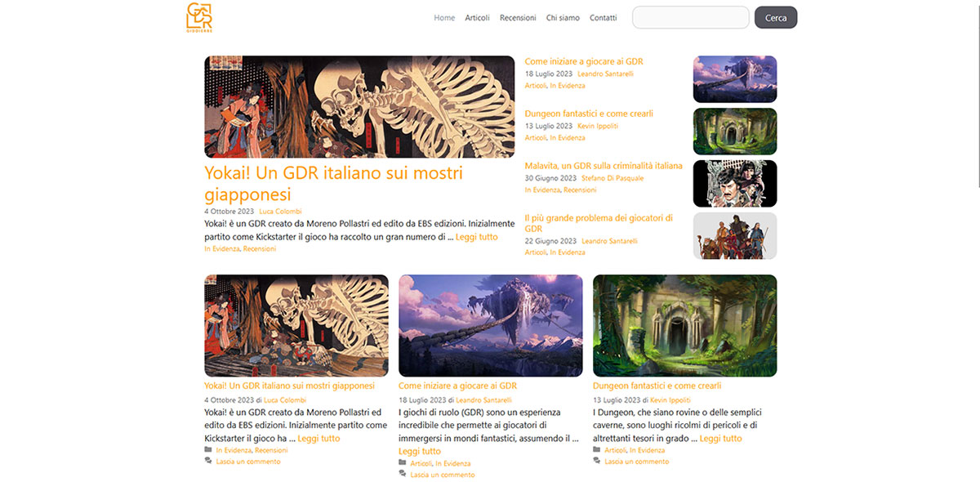
Task: Click the comment bubble icon under the Yokai! post
Action: point(209,461)
